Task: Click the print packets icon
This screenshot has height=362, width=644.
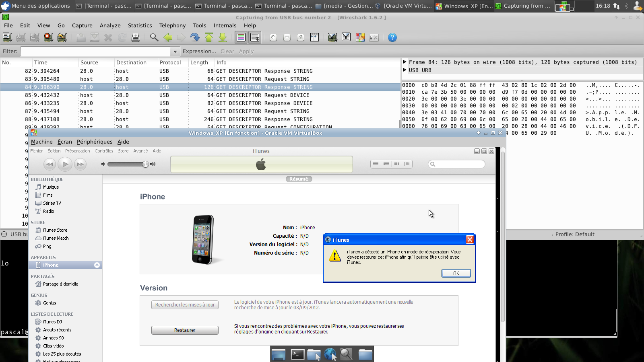Action: coord(136,37)
